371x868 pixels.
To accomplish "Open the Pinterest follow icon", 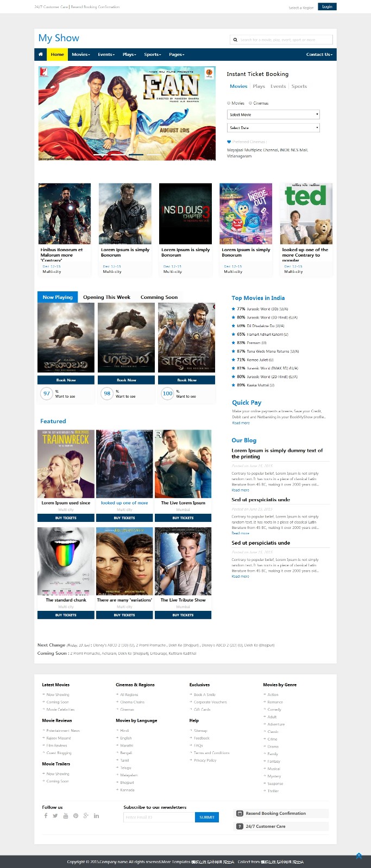I will click(x=76, y=816).
